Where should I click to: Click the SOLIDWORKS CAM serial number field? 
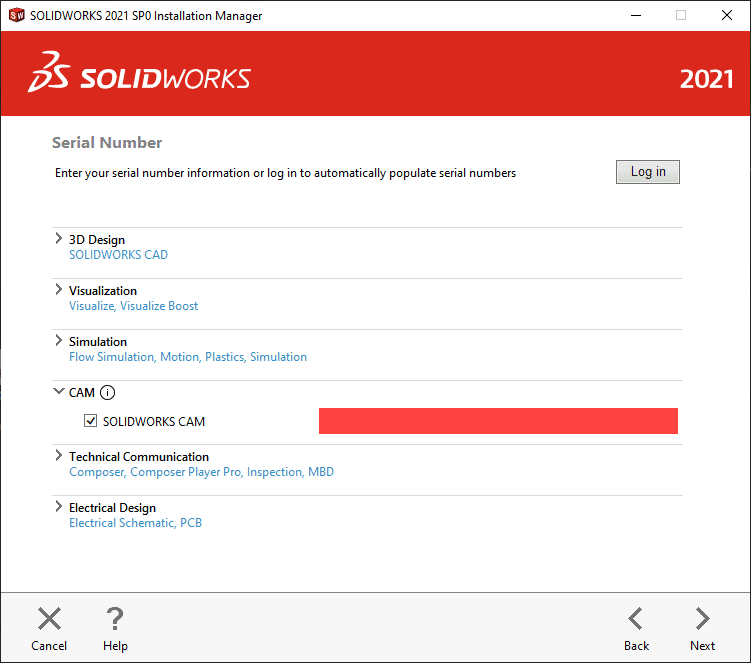click(498, 421)
